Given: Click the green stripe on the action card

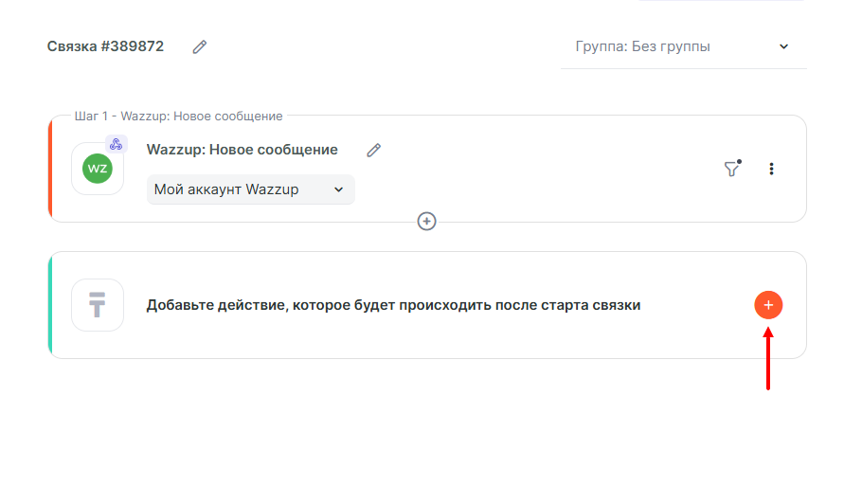Looking at the screenshot, I should tap(50, 305).
